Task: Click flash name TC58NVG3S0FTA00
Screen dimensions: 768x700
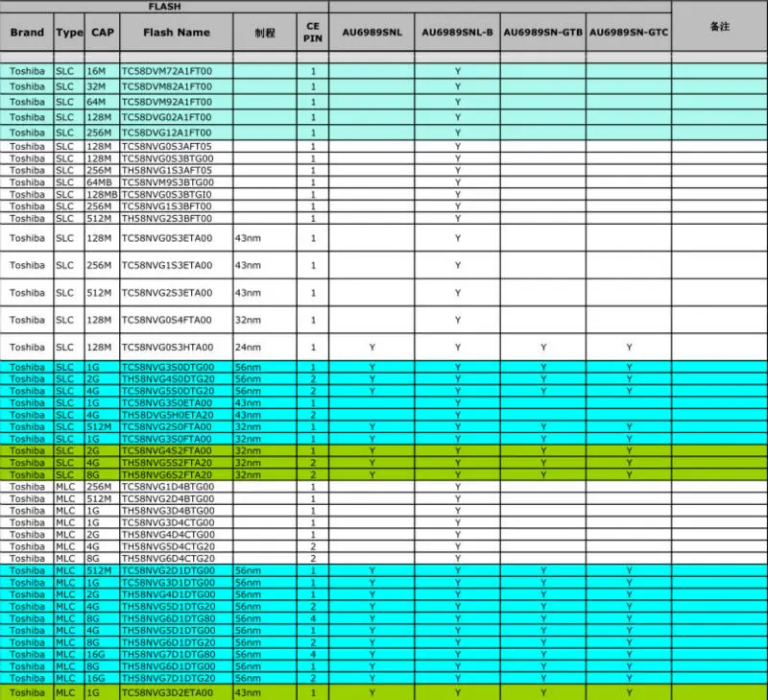Action: coord(166,439)
